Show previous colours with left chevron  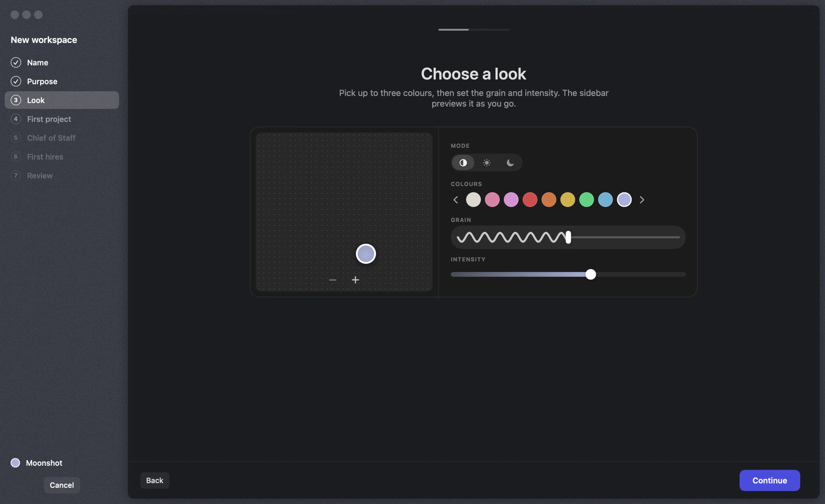[455, 200]
